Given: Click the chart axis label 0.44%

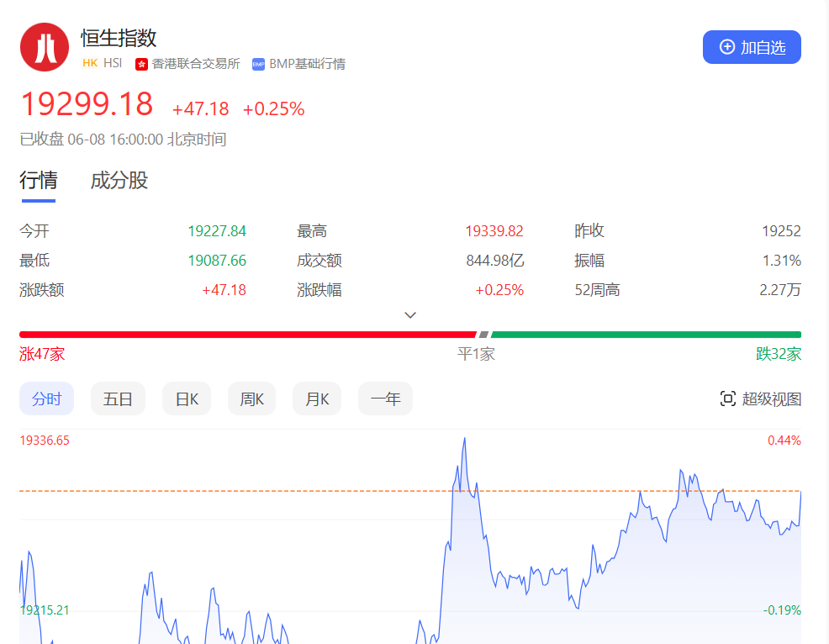Looking at the screenshot, I should pos(784,441).
